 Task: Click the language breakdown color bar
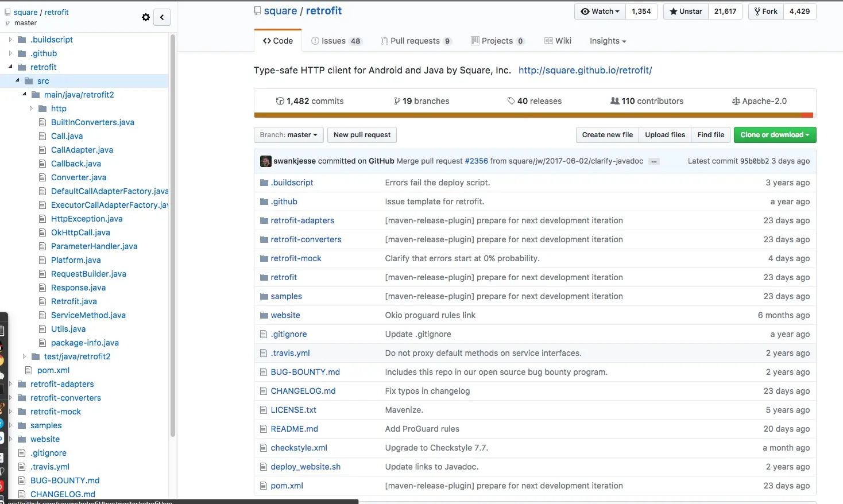pyautogui.click(x=535, y=115)
